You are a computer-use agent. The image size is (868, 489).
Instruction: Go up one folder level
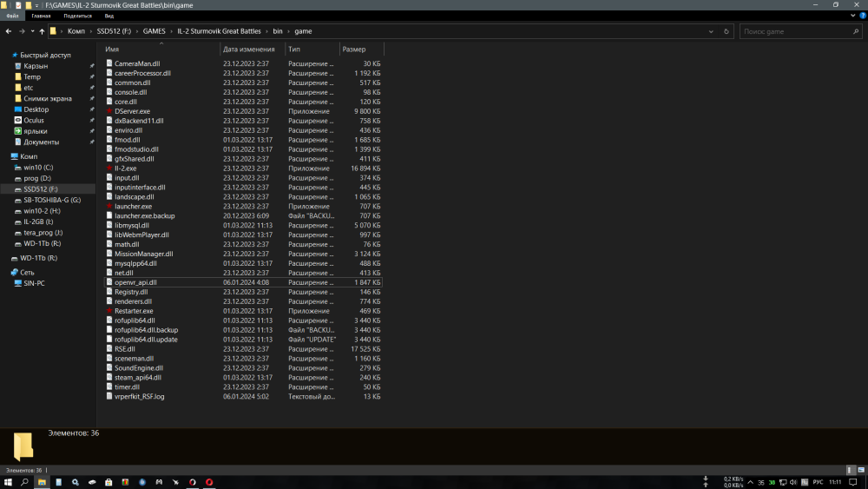42,31
